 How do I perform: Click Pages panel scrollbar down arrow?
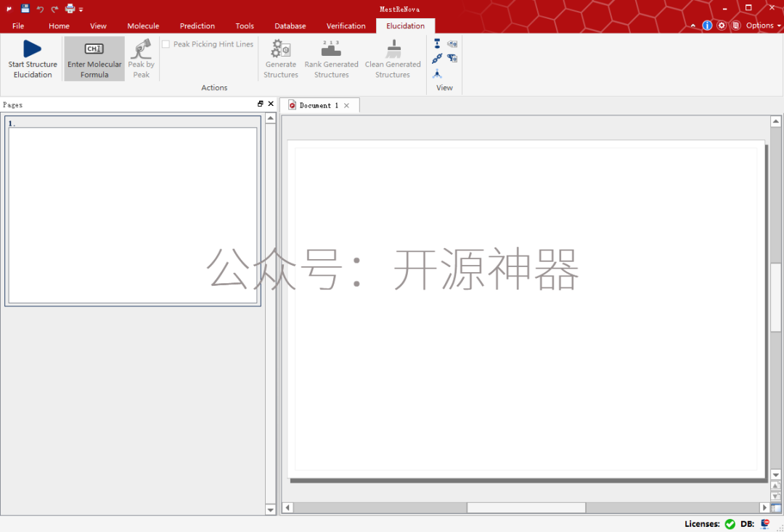[x=271, y=510]
